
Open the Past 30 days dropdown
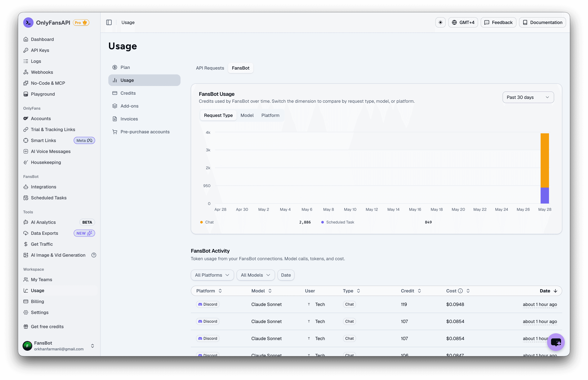(x=528, y=97)
